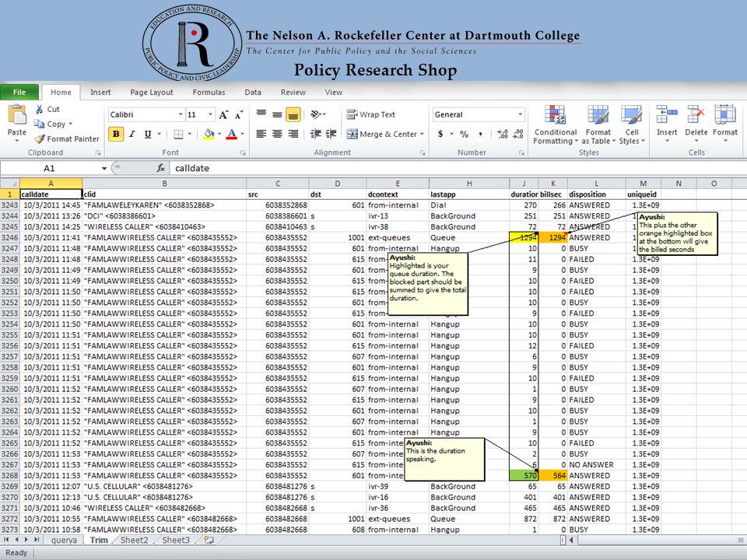The width and height of the screenshot is (747, 560).
Task: Decrease the cell indent
Action: click(315, 134)
